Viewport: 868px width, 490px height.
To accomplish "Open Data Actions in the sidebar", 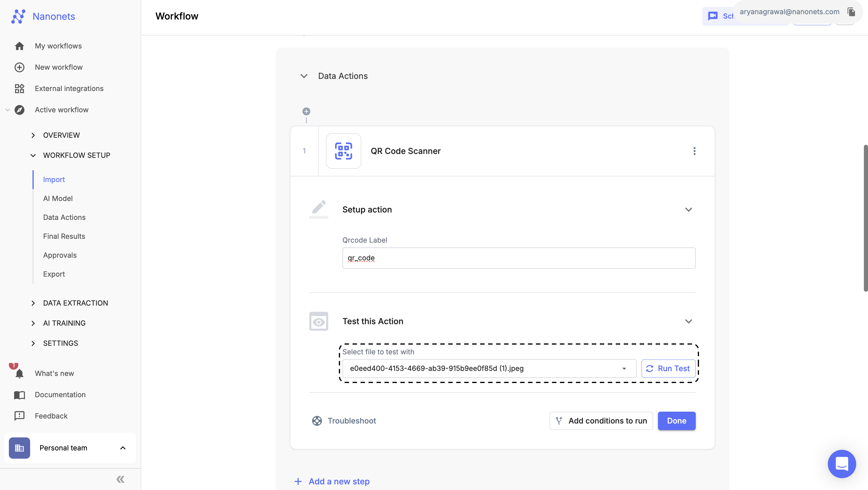I will click(x=64, y=217).
